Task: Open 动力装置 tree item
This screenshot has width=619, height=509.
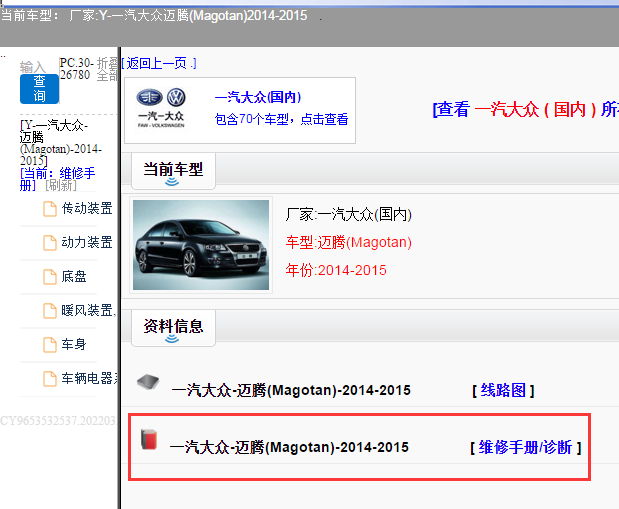Action: 87,242
